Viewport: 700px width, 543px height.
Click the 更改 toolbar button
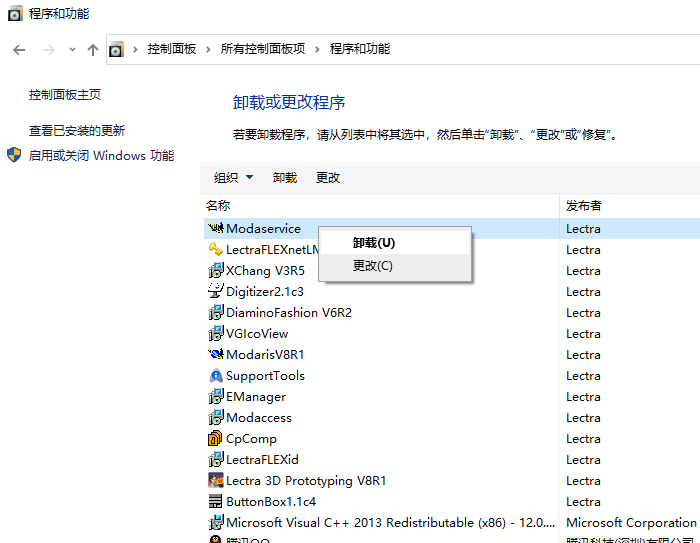328,177
